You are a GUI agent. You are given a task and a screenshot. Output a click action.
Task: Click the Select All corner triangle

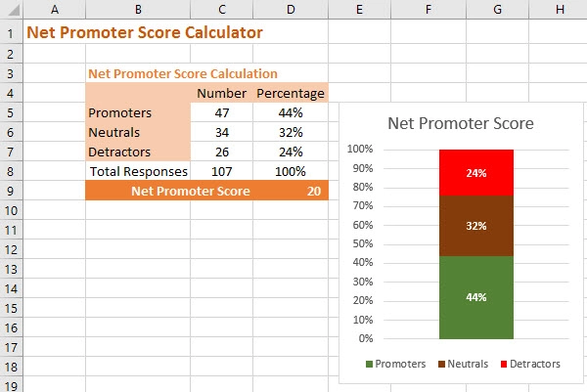point(10,10)
